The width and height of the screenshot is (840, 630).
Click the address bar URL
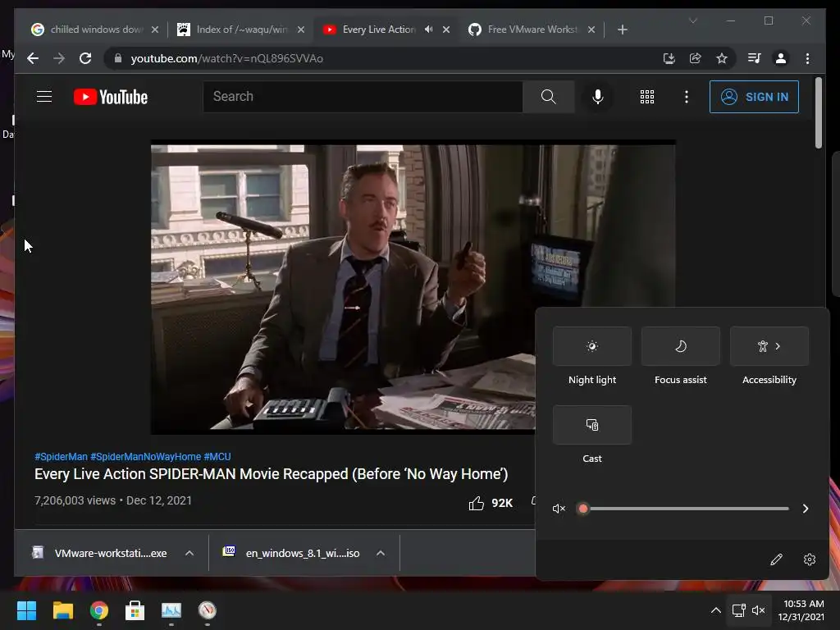pyautogui.click(x=227, y=58)
